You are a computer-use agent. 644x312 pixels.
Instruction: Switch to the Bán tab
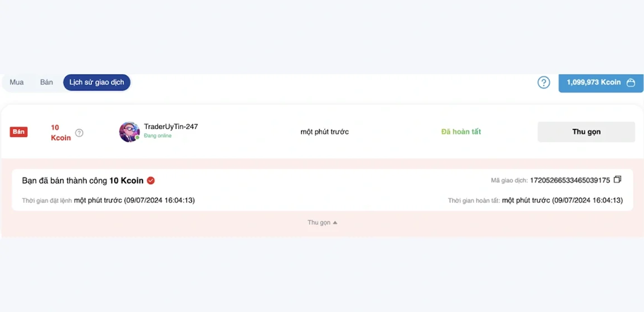(x=46, y=82)
